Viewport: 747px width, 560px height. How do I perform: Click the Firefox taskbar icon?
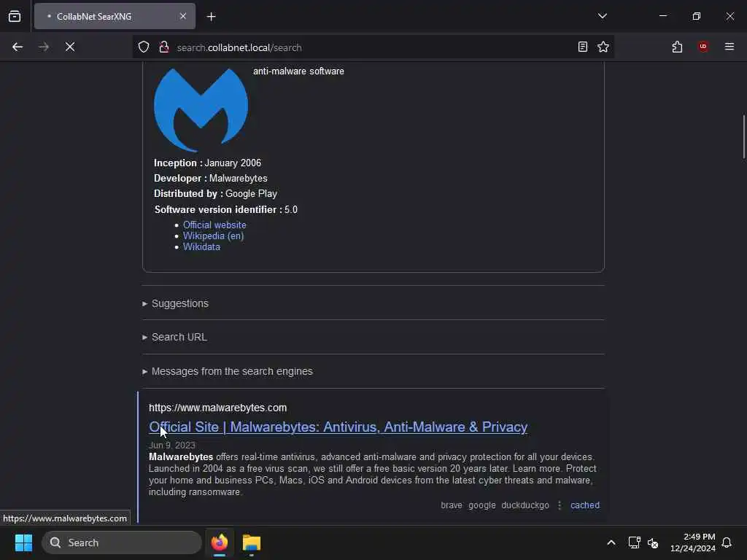pyautogui.click(x=220, y=542)
